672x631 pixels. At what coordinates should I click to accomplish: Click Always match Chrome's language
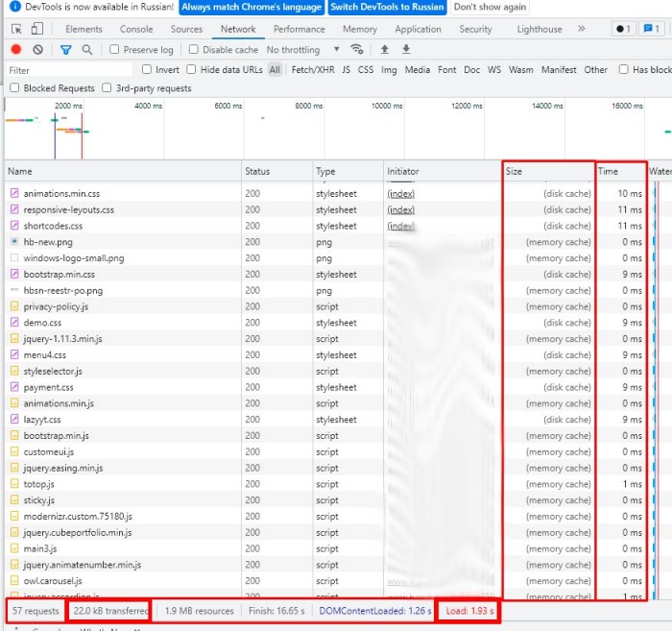click(x=252, y=7)
